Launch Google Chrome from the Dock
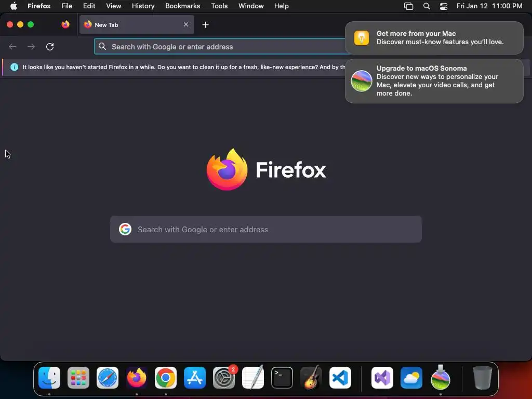This screenshot has height=399, width=532. tap(166, 378)
